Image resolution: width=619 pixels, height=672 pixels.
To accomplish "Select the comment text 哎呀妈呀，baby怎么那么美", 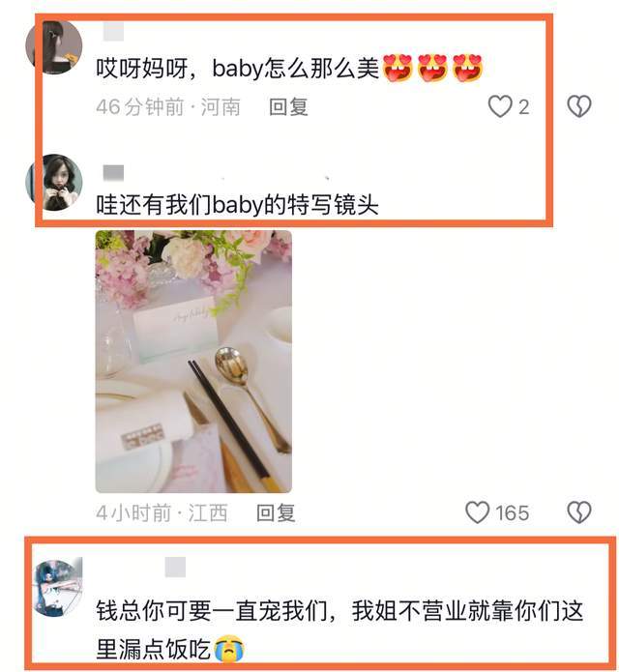I will [238, 68].
